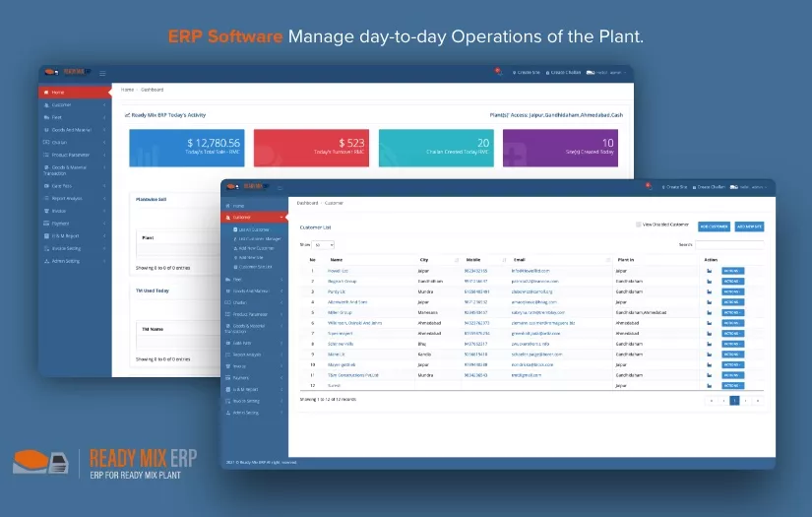Open the user account dropdown in the front window header
The width and height of the screenshot is (812, 517).
coord(749,187)
